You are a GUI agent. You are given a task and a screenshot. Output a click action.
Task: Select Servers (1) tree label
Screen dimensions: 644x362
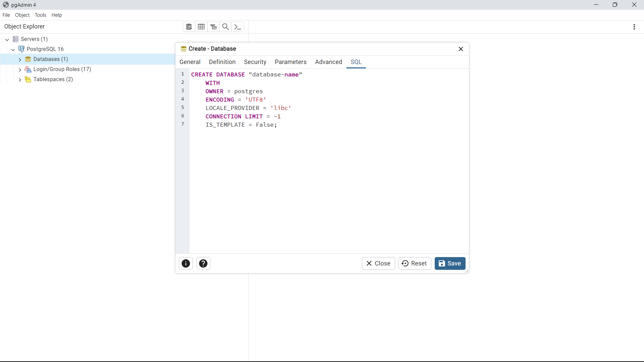click(34, 39)
